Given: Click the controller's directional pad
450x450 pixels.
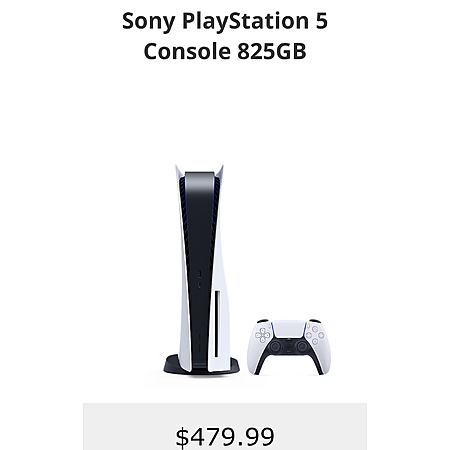Looking at the screenshot, I should (263, 335).
